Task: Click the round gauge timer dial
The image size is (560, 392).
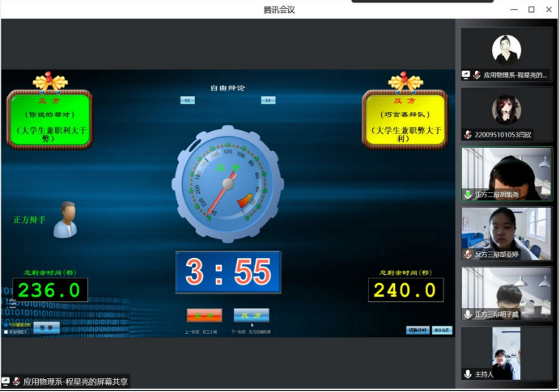Action: click(227, 184)
